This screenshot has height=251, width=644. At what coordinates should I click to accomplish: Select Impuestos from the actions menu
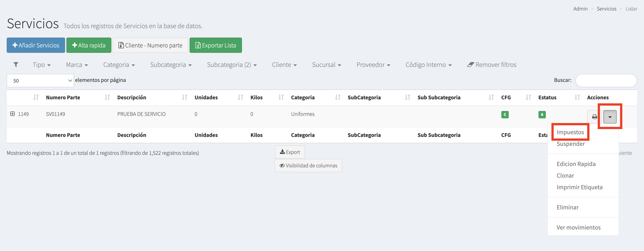click(x=570, y=132)
